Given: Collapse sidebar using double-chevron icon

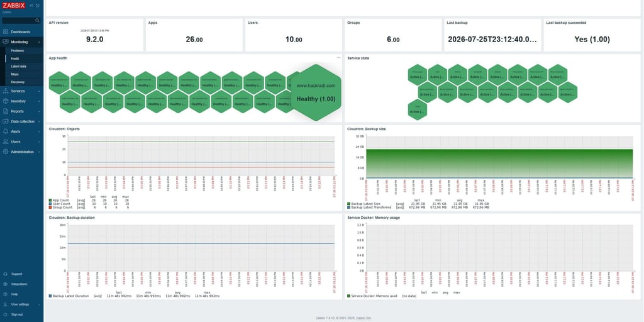Looking at the screenshot, I should click(x=31, y=5).
